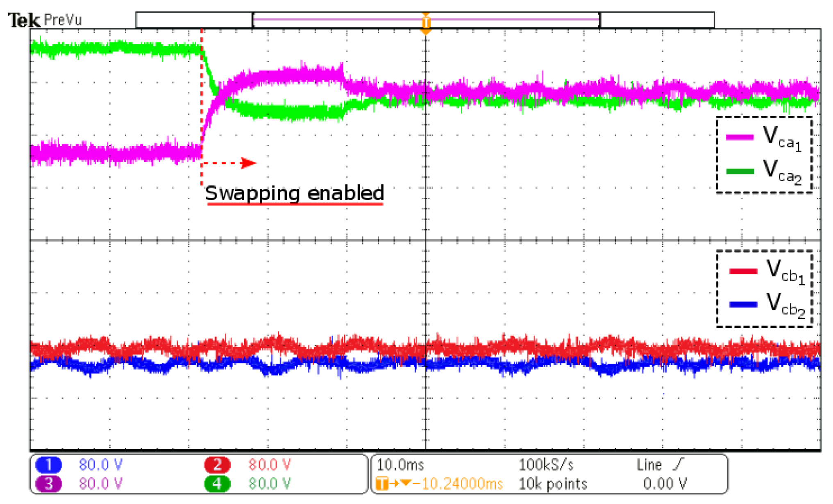Click the channel 2 red badge
The width and height of the screenshot is (833, 504).
217,465
